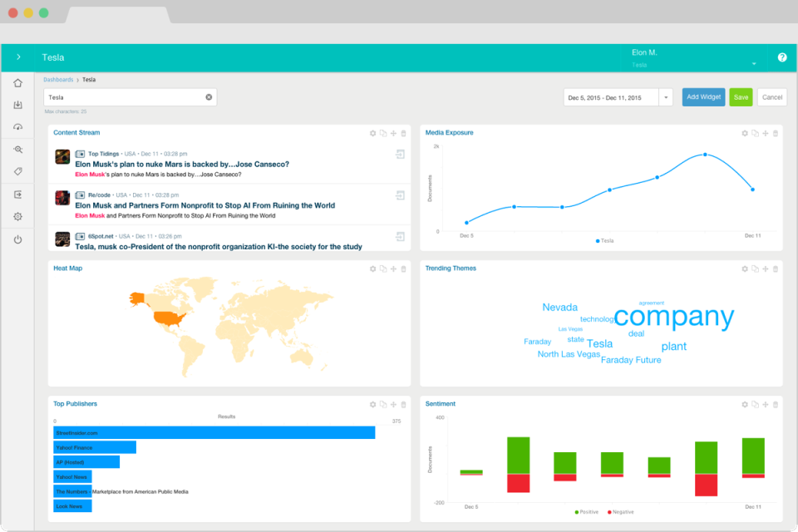
Task: Open Content Stream widget settings gear
Action: [x=373, y=133]
